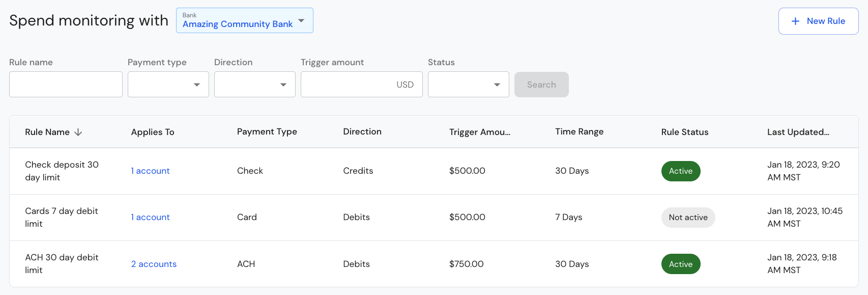Sort by Trigger Amount column header
The width and height of the screenshot is (868, 295).
click(480, 132)
